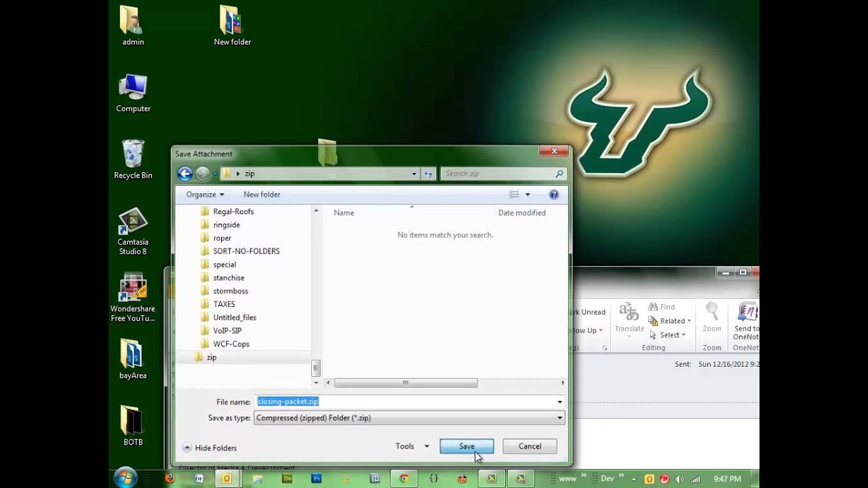Screen dimensions: 868x488
Task: Click the Zoom magnifier in Outlook ribbon
Action: pyautogui.click(x=712, y=317)
